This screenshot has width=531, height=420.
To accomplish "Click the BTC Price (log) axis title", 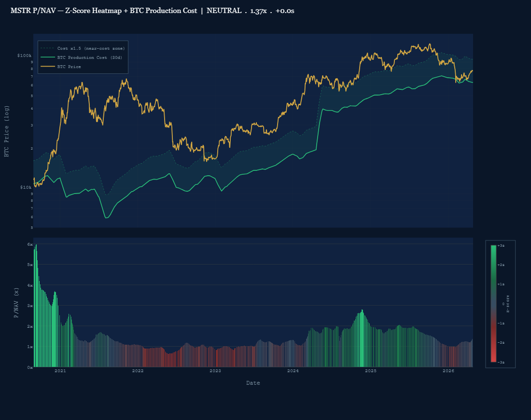I will click(x=7, y=129).
